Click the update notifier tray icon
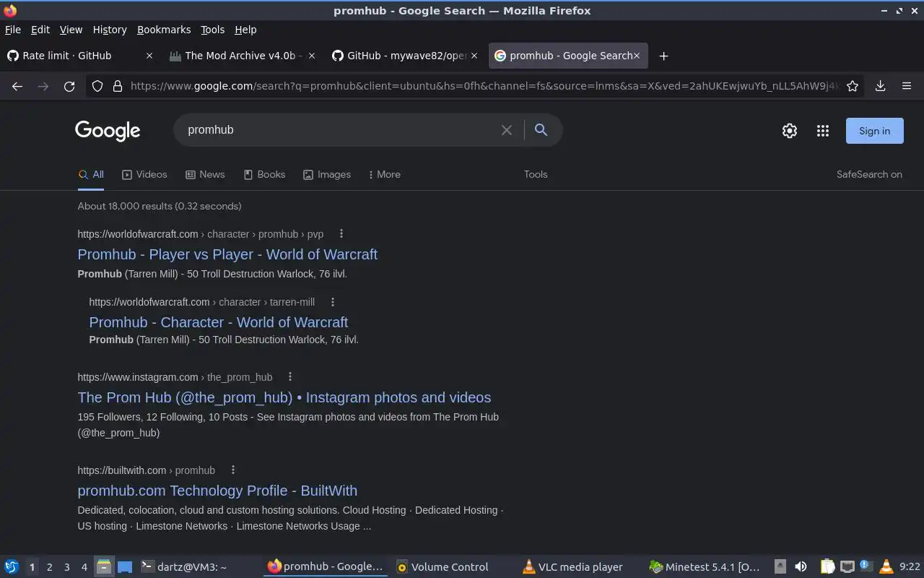This screenshot has width=924, height=578. tap(866, 567)
